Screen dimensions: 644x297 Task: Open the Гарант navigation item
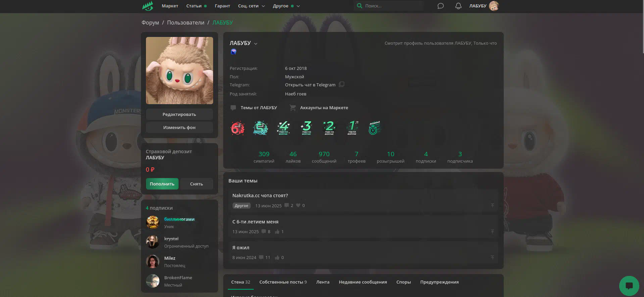point(222,6)
